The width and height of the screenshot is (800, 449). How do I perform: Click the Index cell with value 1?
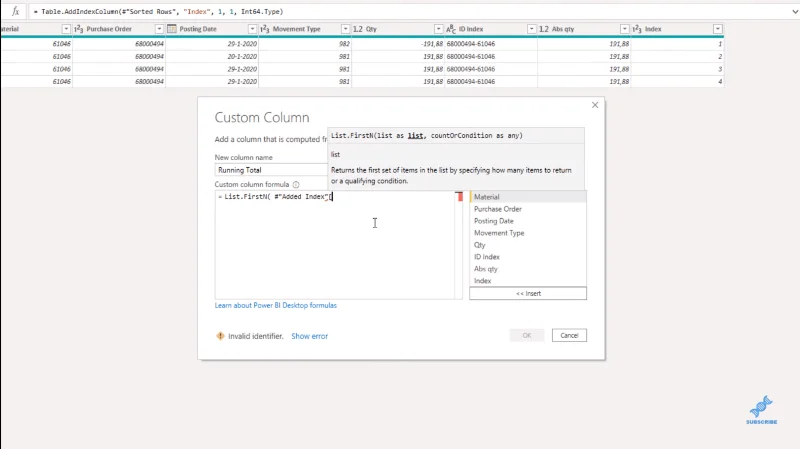(x=678, y=44)
